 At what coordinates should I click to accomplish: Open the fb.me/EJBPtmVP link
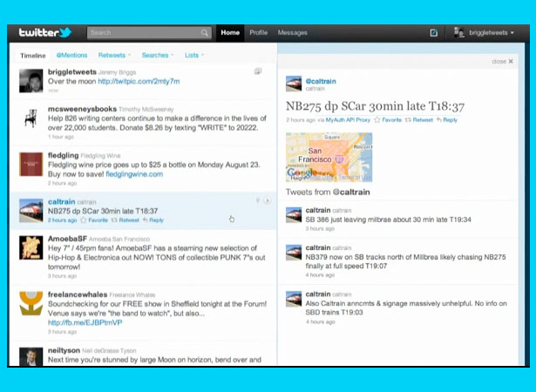point(85,322)
